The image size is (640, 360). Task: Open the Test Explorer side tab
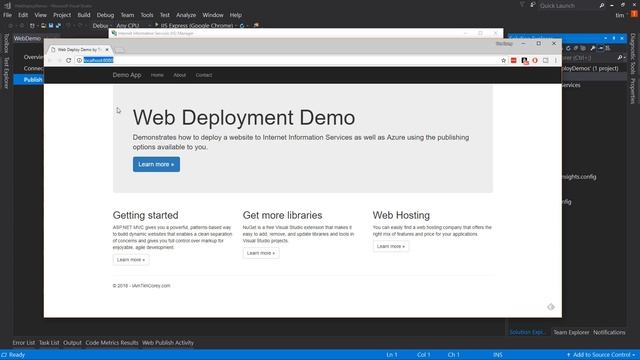click(6, 73)
